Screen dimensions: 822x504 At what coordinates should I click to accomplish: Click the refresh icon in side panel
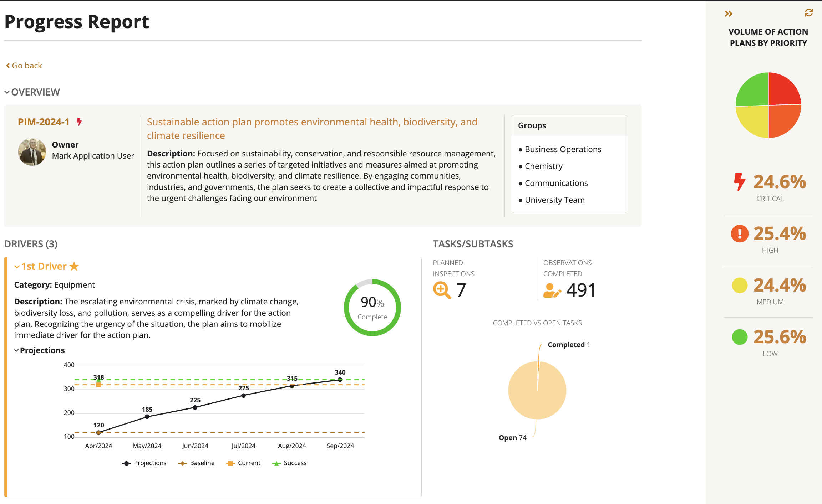809,13
